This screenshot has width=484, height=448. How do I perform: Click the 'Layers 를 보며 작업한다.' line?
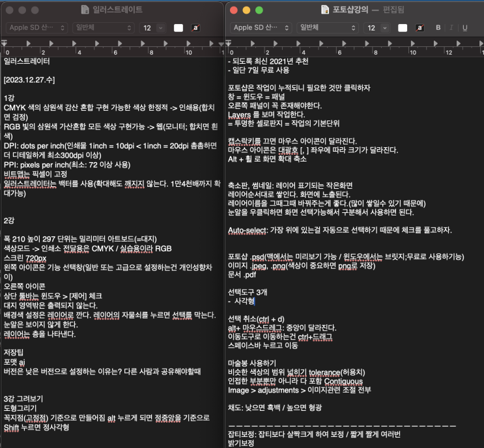click(x=266, y=115)
